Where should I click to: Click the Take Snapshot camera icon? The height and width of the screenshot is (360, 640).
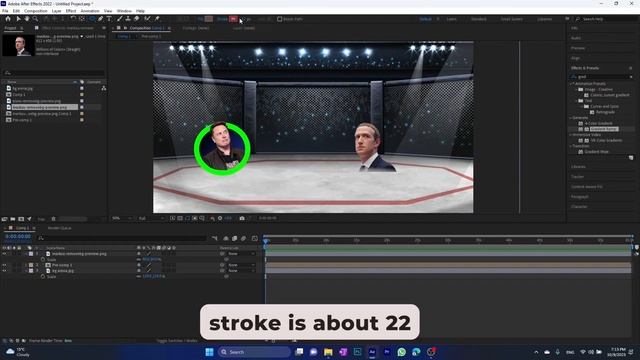pyautogui.click(x=242, y=218)
